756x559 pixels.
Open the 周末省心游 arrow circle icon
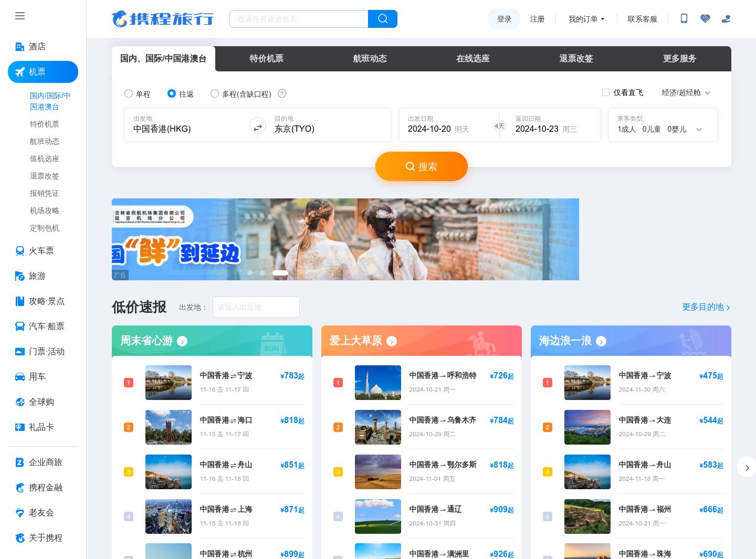[182, 341]
